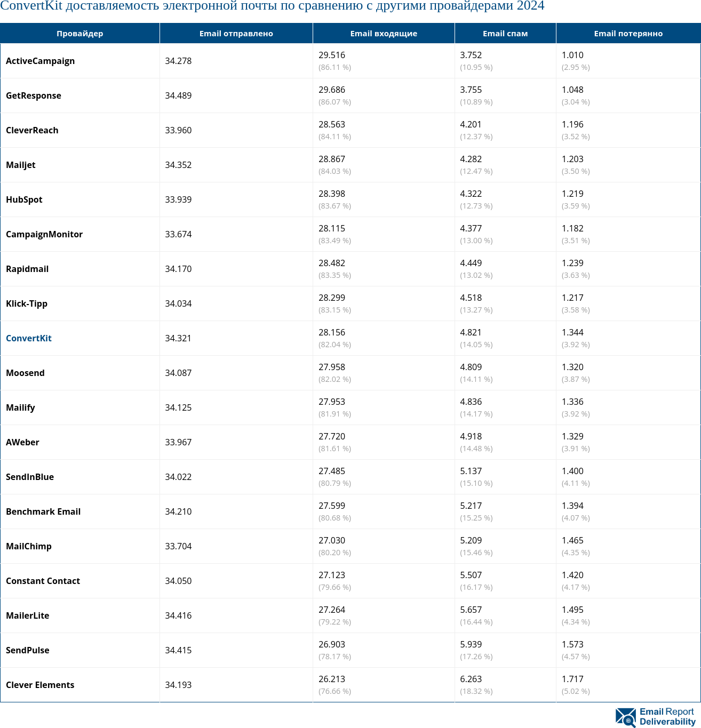Click the Benchmark Email provider name
This screenshot has width=701, height=728.
pos(43,511)
